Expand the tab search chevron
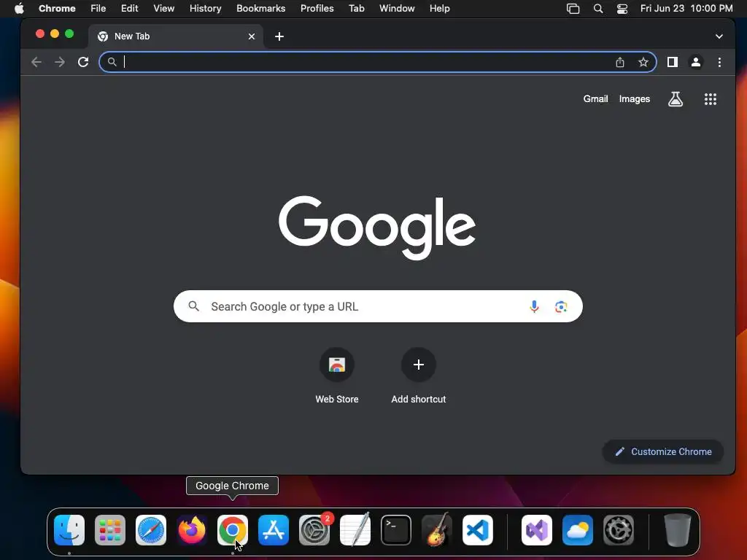Image resolution: width=747 pixels, height=560 pixels. pos(719,36)
